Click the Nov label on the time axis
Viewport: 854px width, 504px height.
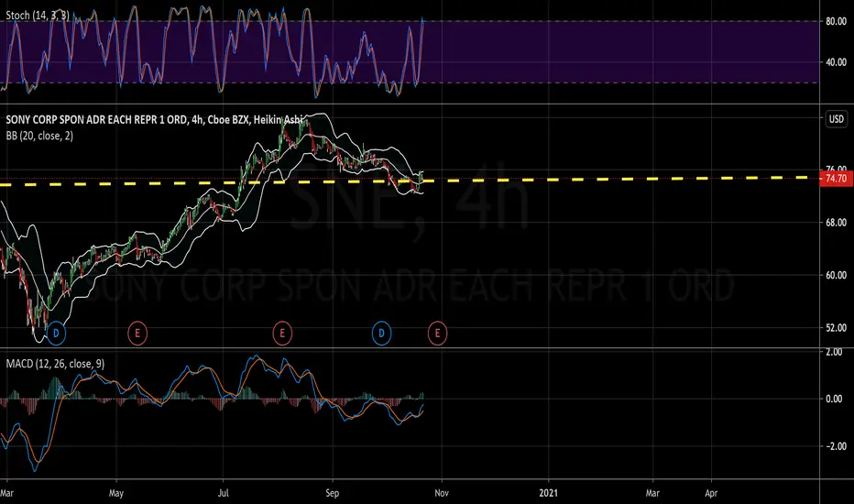click(x=442, y=493)
